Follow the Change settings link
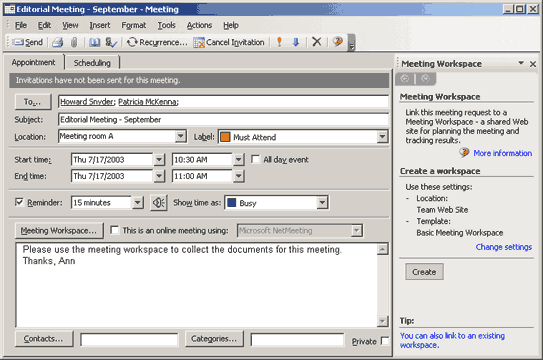Viewport: 543px width, 360px height. click(x=504, y=247)
